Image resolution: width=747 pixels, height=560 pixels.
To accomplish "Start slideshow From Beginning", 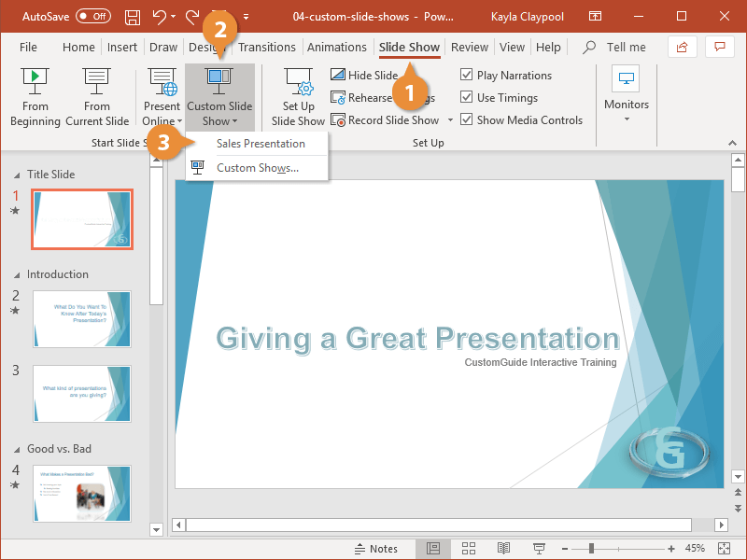I will [x=35, y=93].
